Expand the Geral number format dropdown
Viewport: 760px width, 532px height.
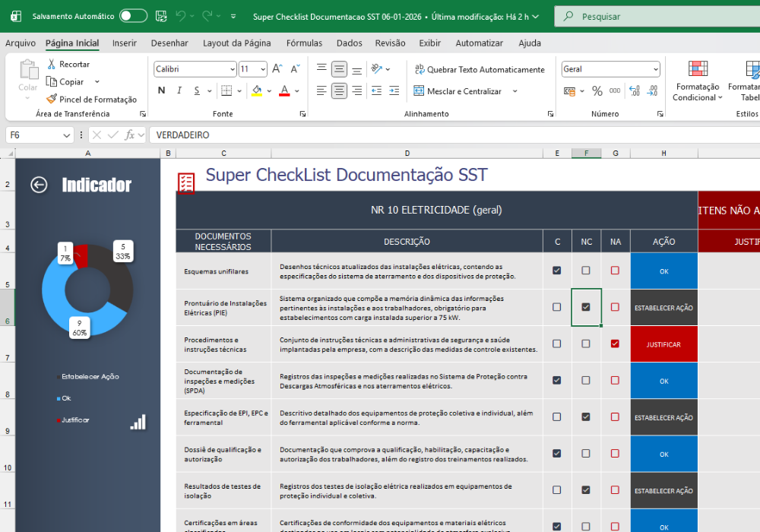(656, 69)
